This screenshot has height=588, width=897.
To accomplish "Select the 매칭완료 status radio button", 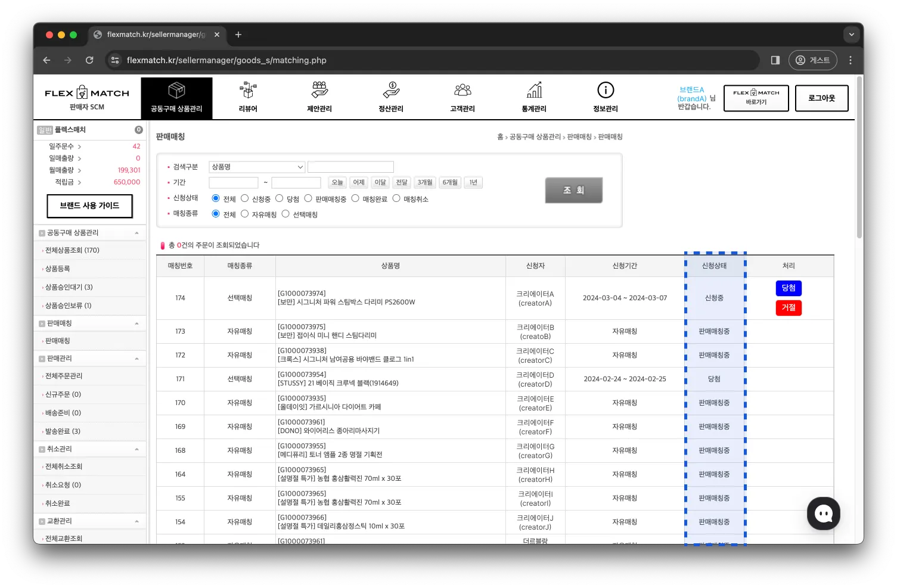I will coord(355,198).
